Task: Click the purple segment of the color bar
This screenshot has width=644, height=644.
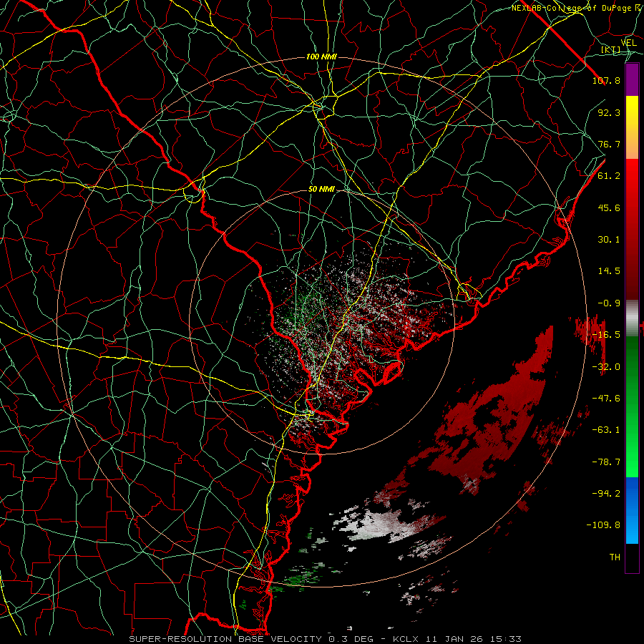Action: point(632,80)
